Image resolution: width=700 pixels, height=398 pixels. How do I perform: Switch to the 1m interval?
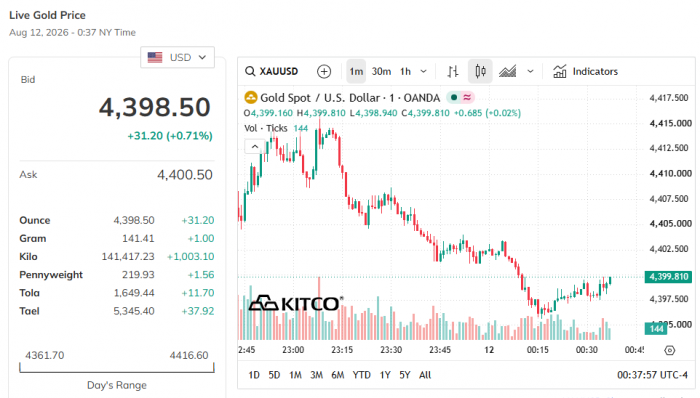[x=356, y=71]
